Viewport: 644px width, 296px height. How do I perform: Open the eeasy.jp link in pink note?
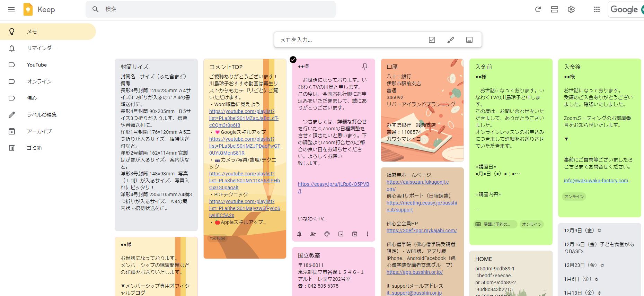(x=333, y=184)
